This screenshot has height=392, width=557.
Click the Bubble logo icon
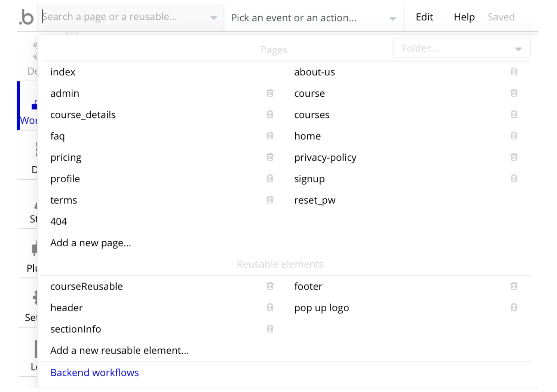[26, 17]
